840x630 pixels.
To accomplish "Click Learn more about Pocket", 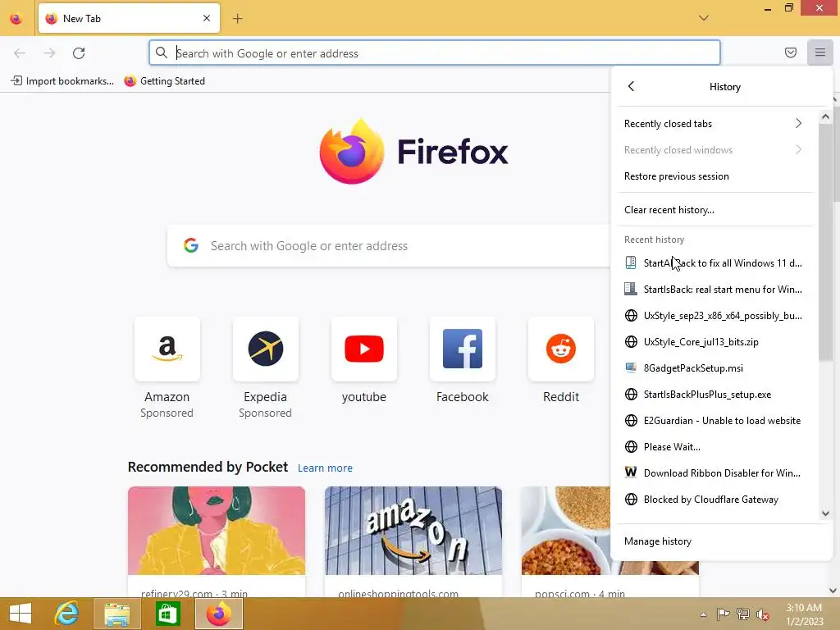I will click(325, 468).
